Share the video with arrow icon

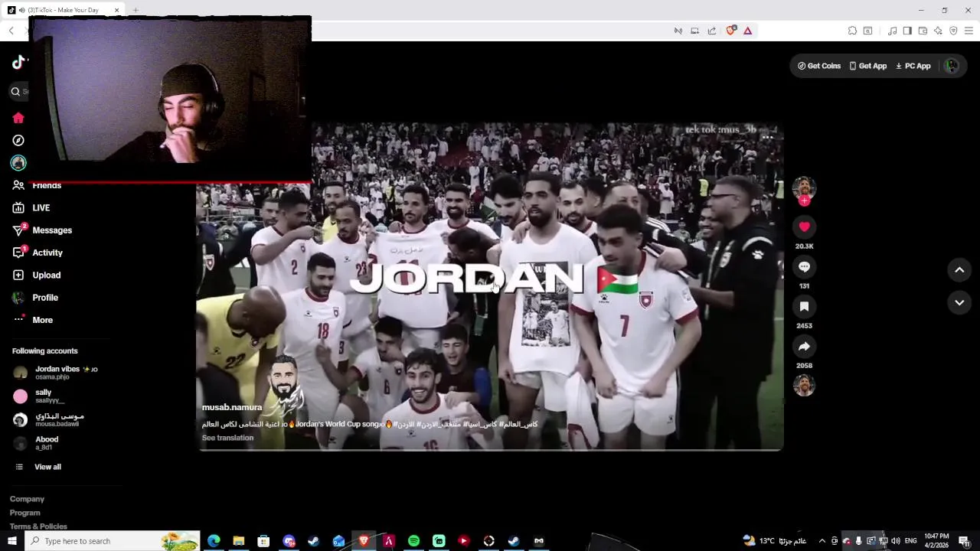tap(804, 346)
